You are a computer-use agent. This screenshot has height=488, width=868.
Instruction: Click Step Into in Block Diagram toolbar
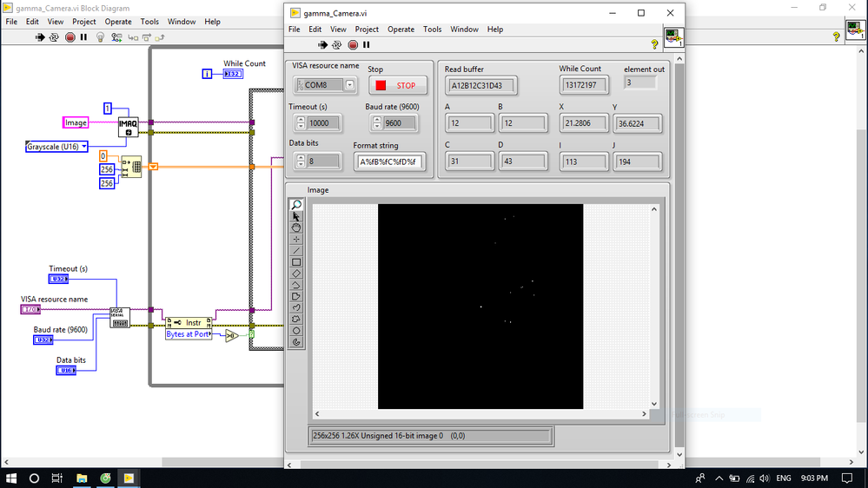coord(133,37)
